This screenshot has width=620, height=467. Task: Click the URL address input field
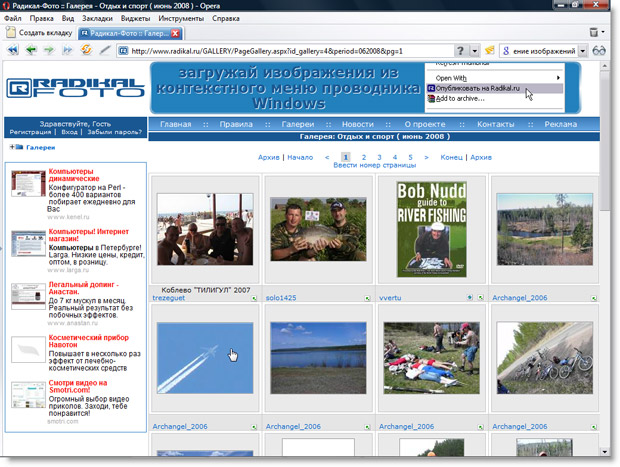point(290,50)
